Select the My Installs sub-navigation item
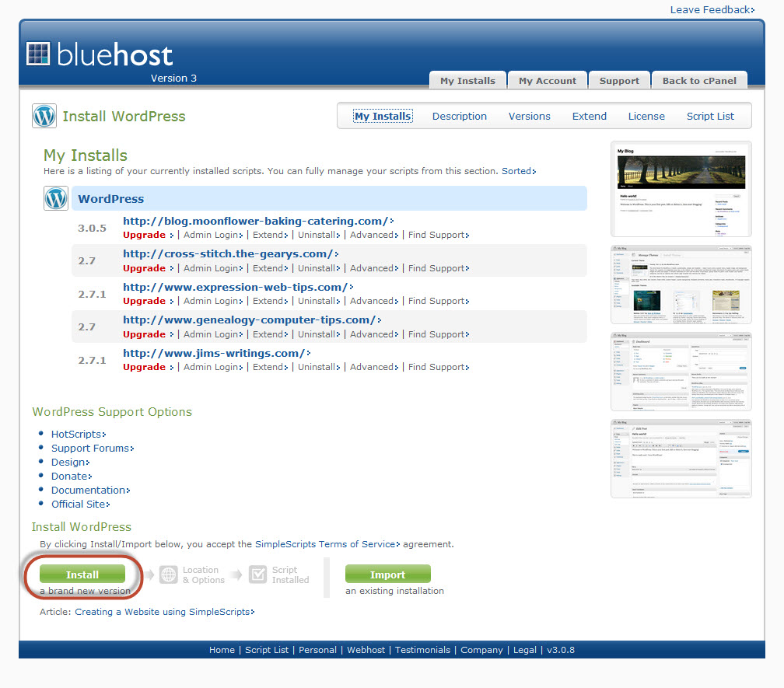Screen dimensions: 784x688 point(383,116)
